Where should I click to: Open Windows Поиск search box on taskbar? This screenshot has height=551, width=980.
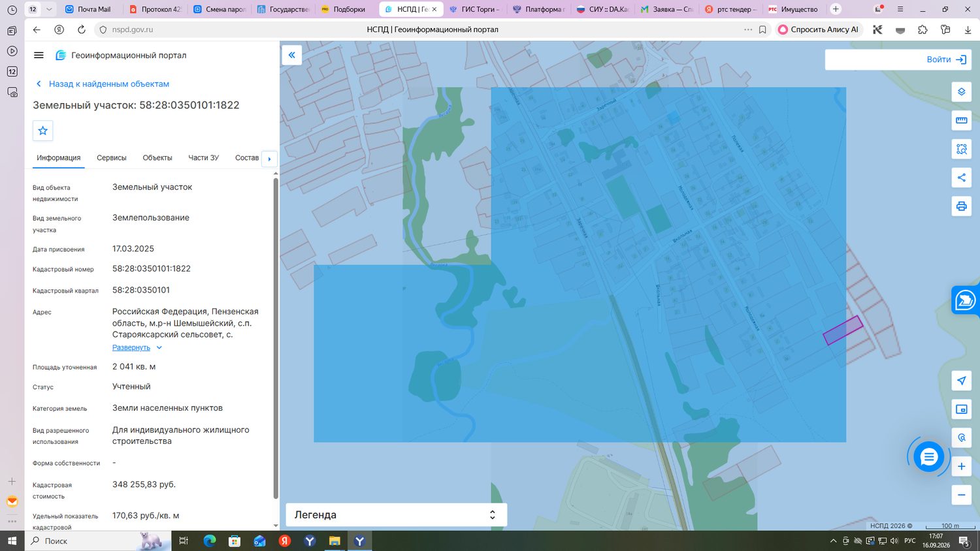[x=98, y=541]
